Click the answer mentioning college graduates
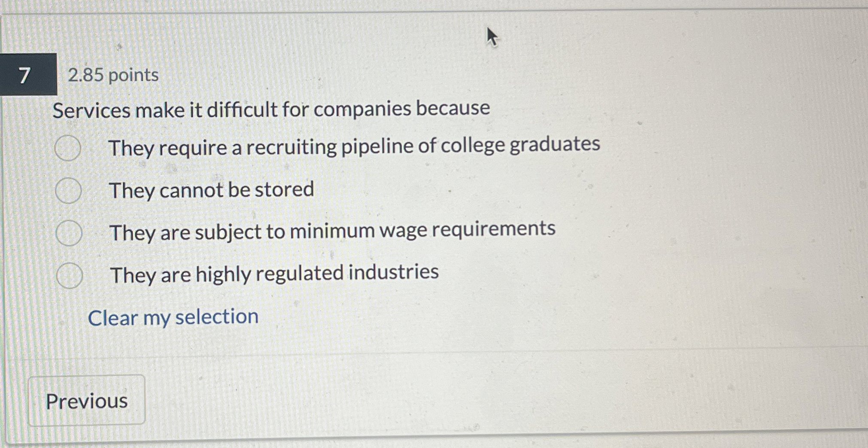Screen dimensions: 868x448 click(354, 146)
